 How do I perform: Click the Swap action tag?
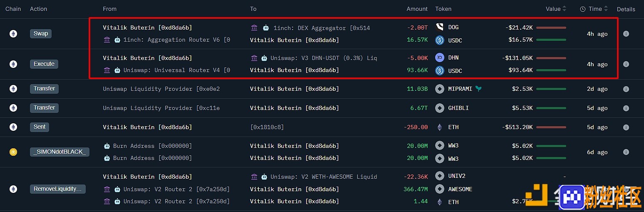pos(40,33)
